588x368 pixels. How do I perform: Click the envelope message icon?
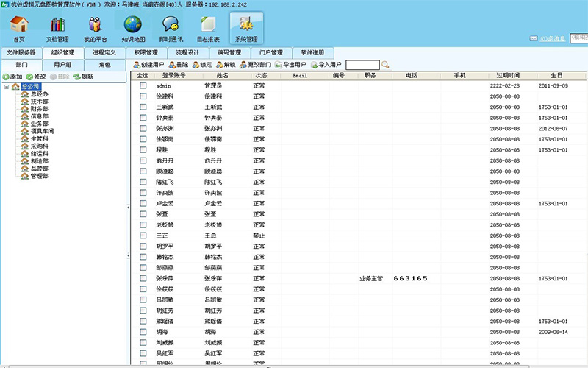tap(534, 38)
